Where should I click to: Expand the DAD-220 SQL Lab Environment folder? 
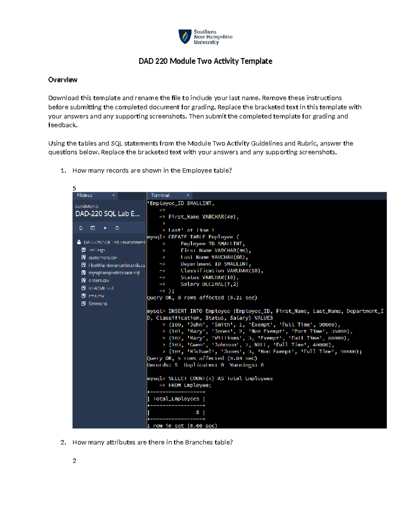point(114,242)
